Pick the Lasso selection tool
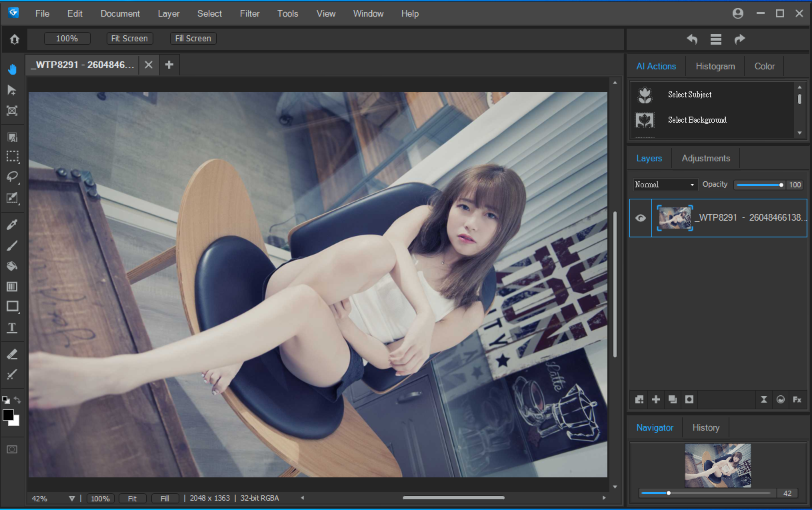Image resolution: width=812 pixels, height=510 pixels. coord(12,177)
